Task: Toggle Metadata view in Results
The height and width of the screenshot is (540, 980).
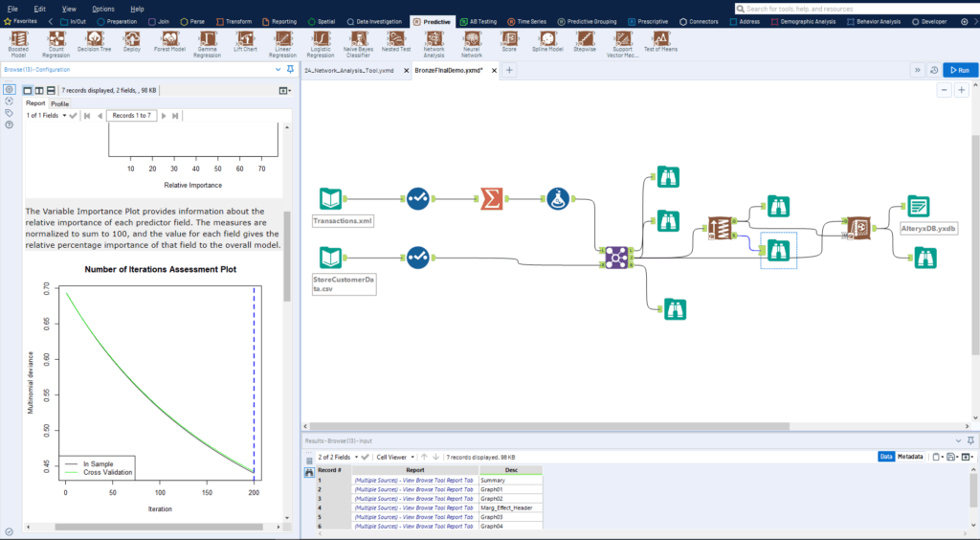Action: click(910, 457)
